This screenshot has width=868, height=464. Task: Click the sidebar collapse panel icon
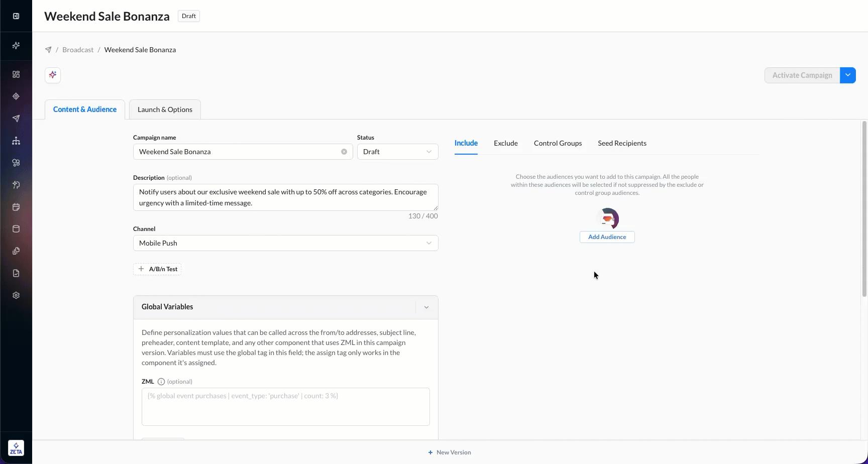pos(16,16)
